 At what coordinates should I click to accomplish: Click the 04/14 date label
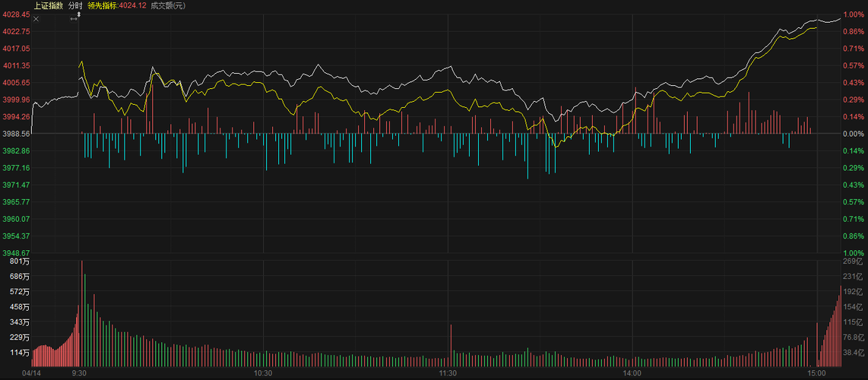[x=30, y=373]
